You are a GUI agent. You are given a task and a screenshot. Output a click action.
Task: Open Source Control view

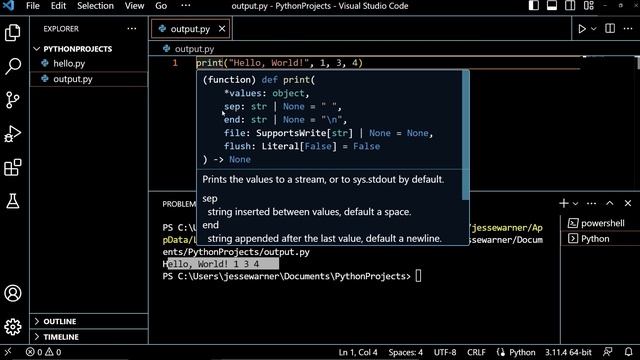(13, 100)
